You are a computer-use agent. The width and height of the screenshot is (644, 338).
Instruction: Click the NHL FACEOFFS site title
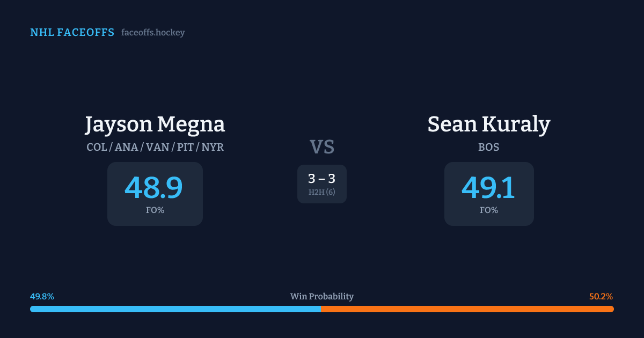[72, 33]
